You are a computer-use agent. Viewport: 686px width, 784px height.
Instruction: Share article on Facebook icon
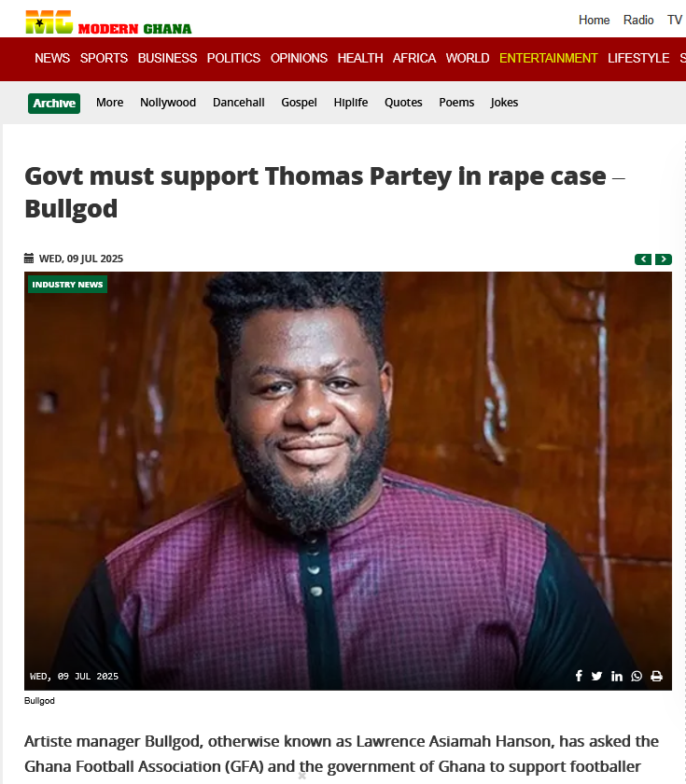coord(579,676)
